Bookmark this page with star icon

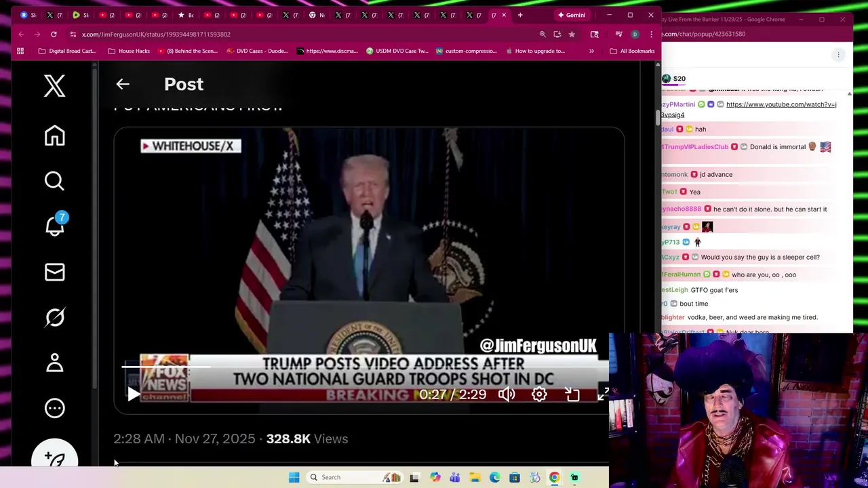tap(572, 34)
